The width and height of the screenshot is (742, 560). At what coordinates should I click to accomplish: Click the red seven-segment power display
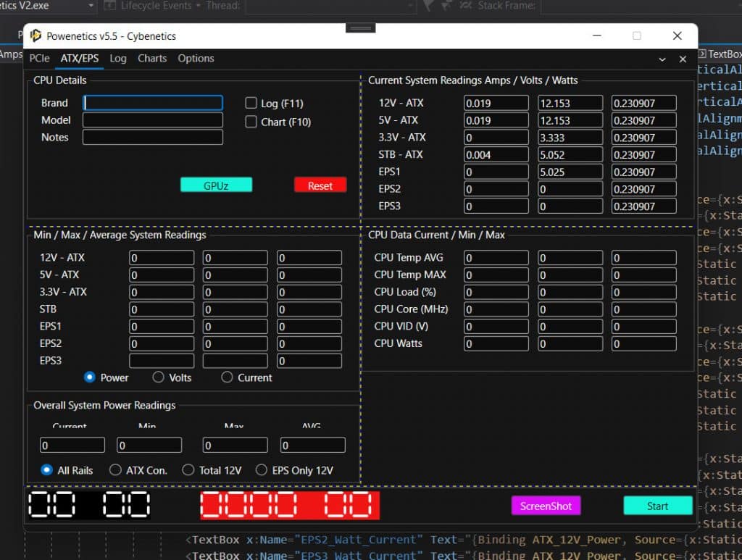click(x=290, y=505)
